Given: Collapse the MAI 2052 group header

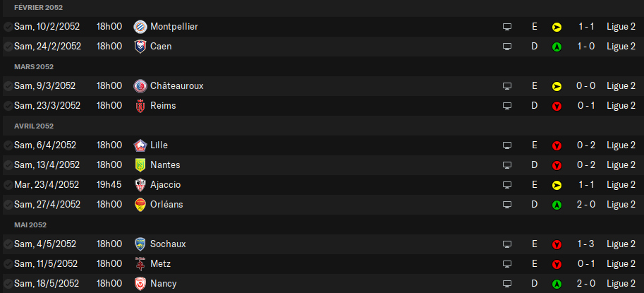Looking at the screenshot, I should [x=30, y=225].
